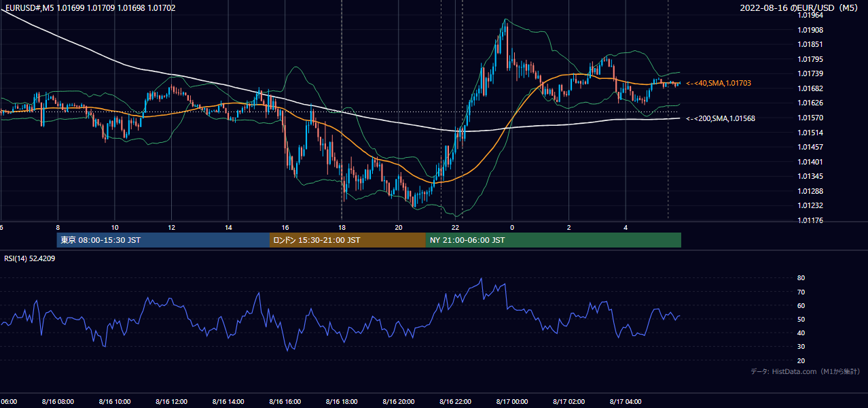
Task: Click the 8/16 12:00 bottom time label
Action: click(x=171, y=402)
